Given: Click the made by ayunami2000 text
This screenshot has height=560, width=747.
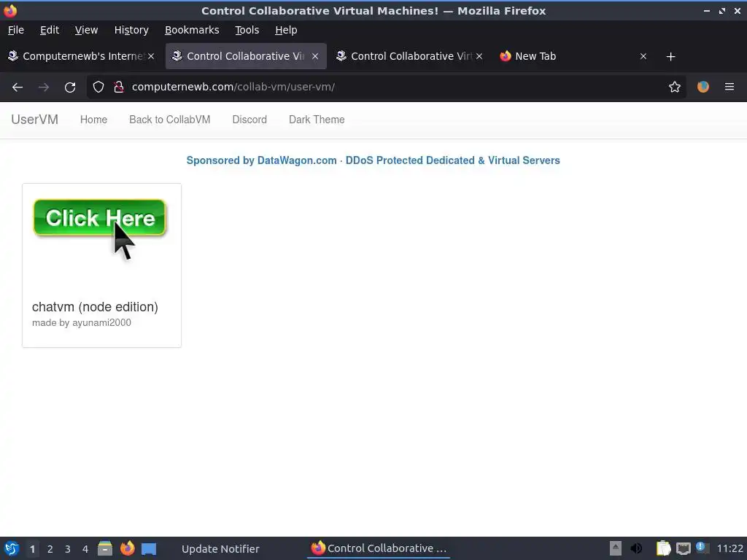Looking at the screenshot, I should coord(82,323).
